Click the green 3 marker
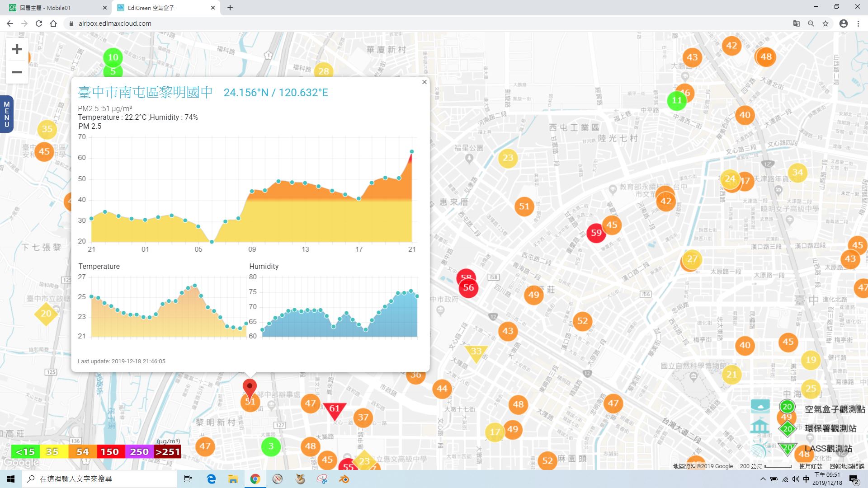 [x=271, y=446]
